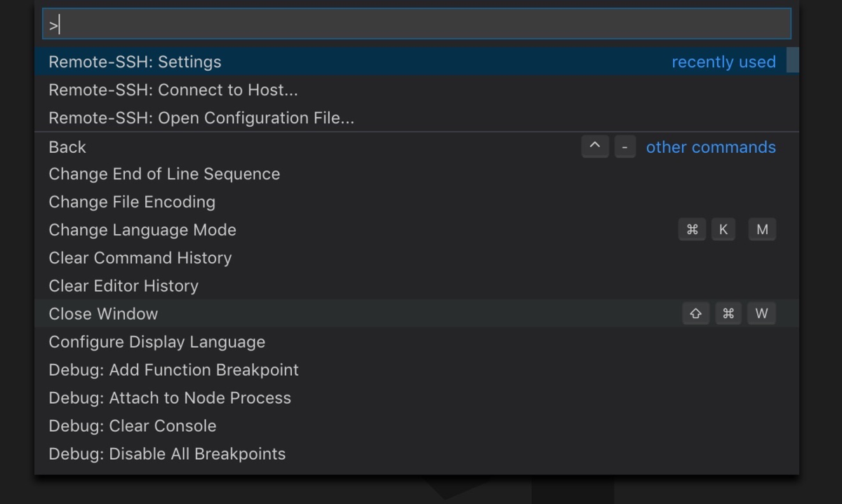Pick Change File Encoding command
Image resolution: width=842 pixels, height=504 pixels.
tap(416, 202)
